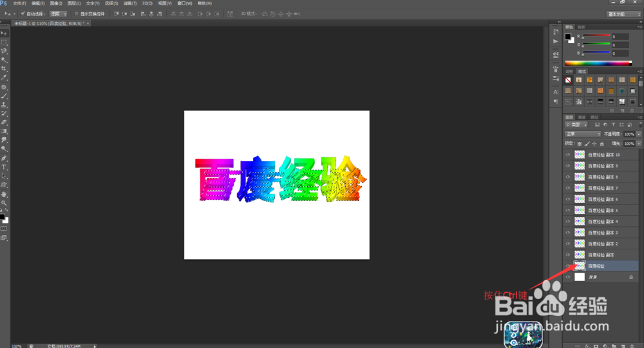Open the opacity (不透明度) slider arrow
Viewport: 644px width, 348px height.
[639, 134]
